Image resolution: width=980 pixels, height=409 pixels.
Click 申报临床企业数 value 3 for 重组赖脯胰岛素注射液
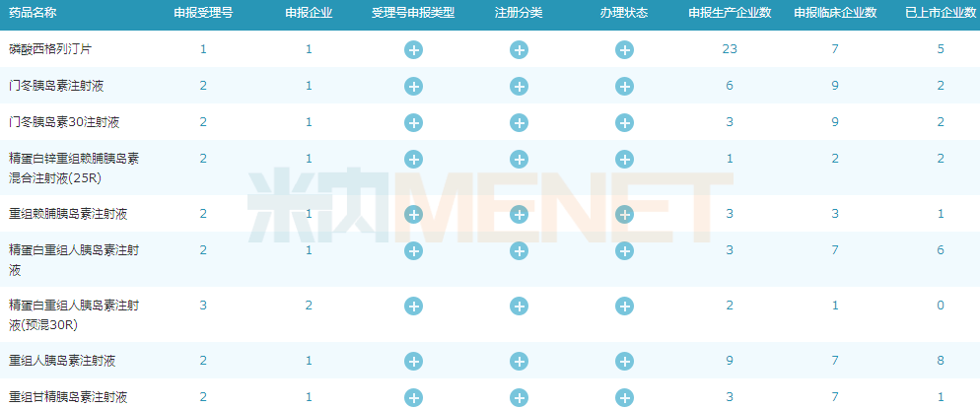tap(835, 214)
